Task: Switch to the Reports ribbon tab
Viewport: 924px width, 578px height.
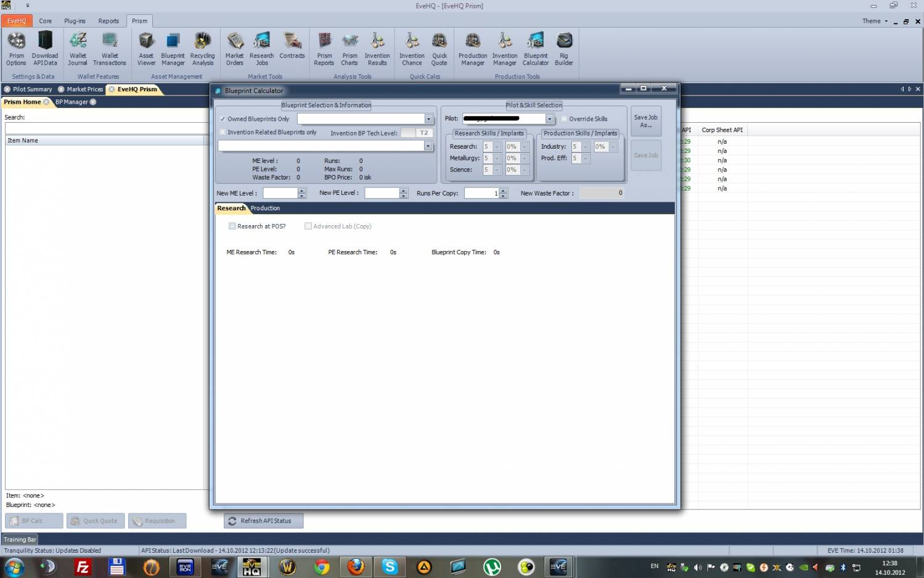Action: 108,21
